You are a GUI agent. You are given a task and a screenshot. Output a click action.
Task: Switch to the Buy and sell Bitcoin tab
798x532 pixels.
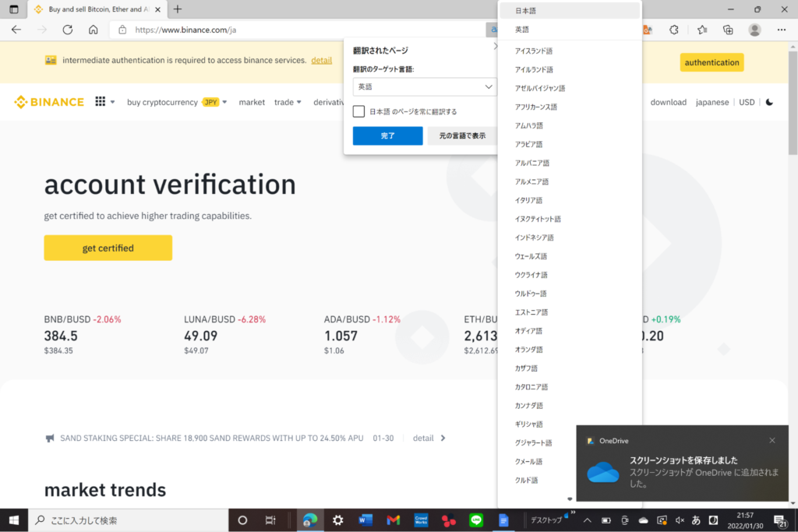coord(97,9)
